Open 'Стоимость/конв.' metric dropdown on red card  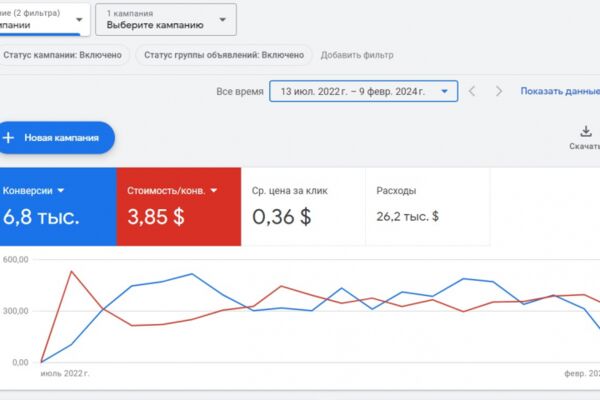coord(172,190)
